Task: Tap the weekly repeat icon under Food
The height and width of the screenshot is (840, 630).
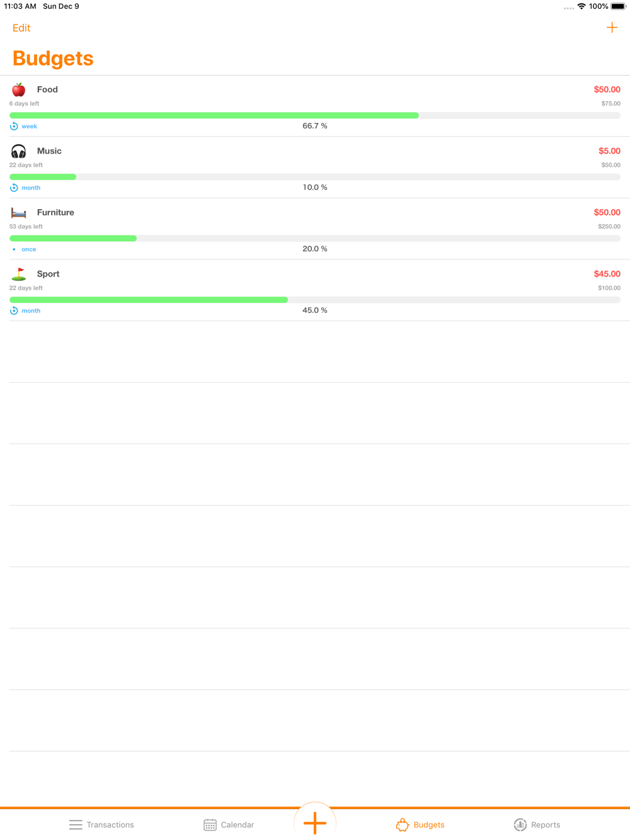Action: coord(14,127)
